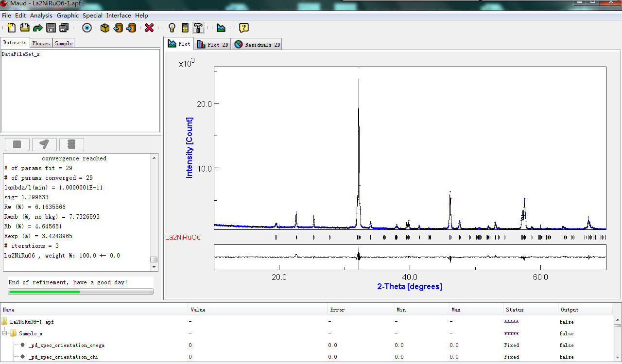The height and width of the screenshot is (364, 622).
Task: Click the Fixed status of chi row
Action: (512, 357)
